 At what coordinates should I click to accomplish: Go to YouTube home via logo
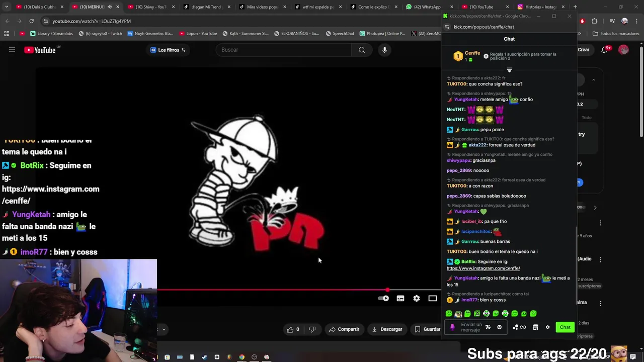(x=40, y=50)
